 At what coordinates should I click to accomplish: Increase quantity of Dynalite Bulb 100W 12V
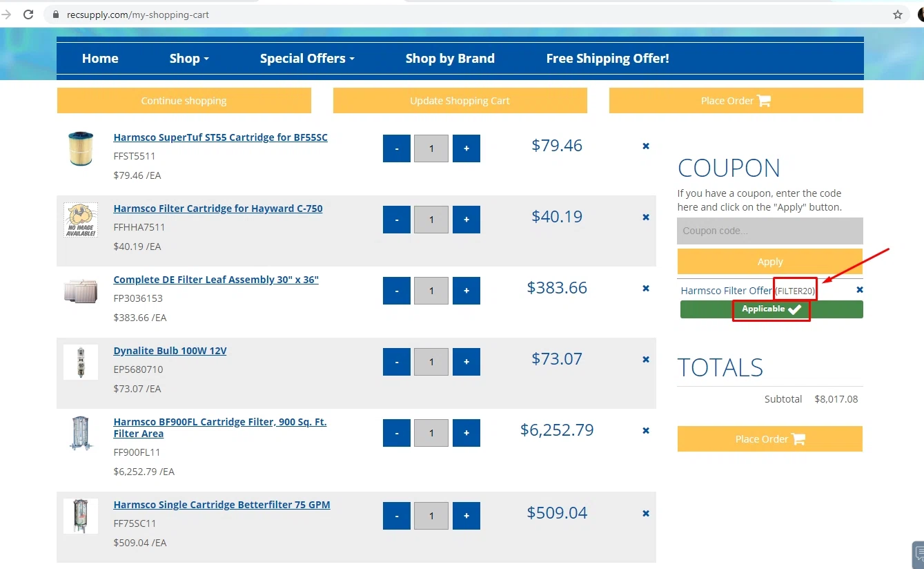[466, 362]
